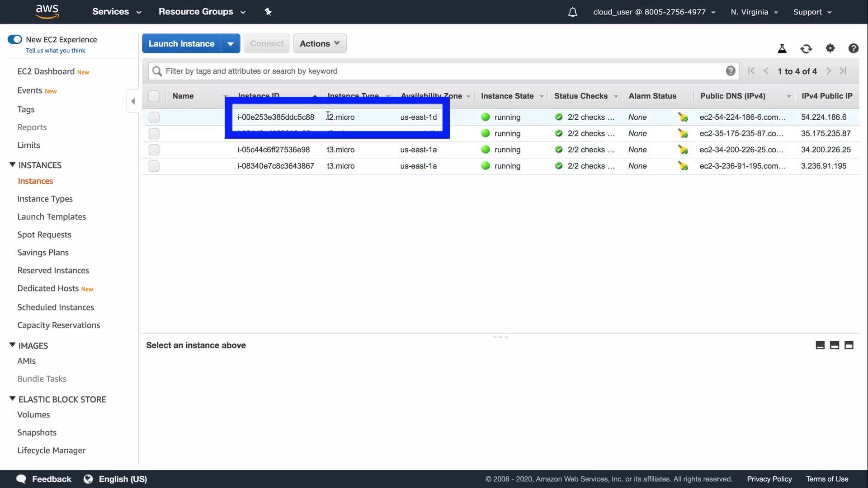Screen dimensions: 868x488
Task: Click alarm icon for 54.224.186.6 instance
Action: point(683,117)
